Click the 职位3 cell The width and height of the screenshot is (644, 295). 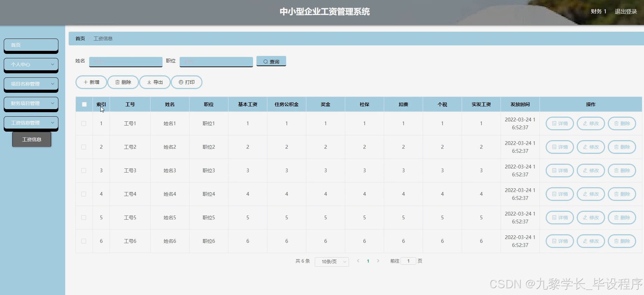pyautogui.click(x=209, y=171)
